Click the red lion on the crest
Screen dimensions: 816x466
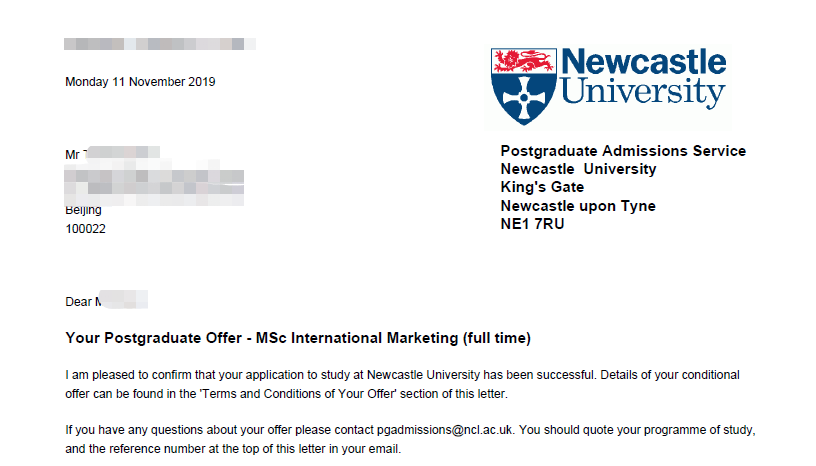coord(523,61)
